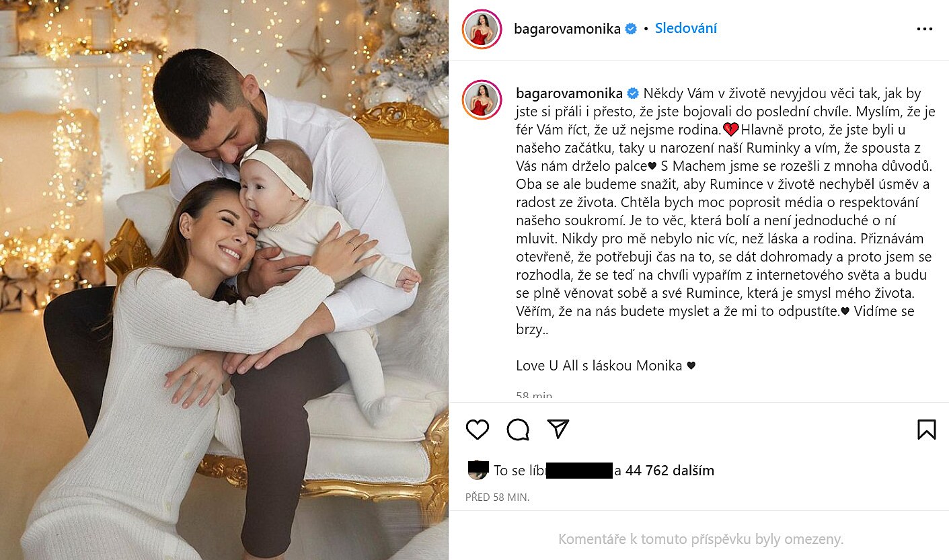Click the family photo of the post
The height and width of the screenshot is (560, 949).
click(224, 280)
